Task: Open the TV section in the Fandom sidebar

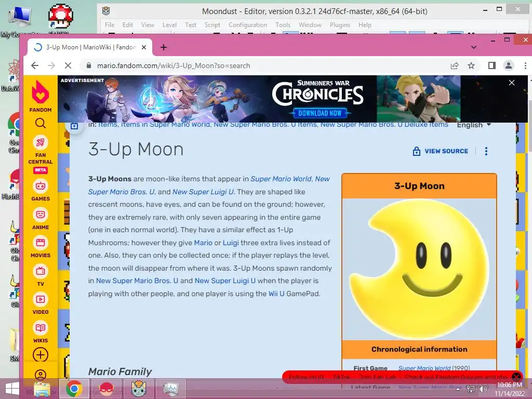Action: 41,275
